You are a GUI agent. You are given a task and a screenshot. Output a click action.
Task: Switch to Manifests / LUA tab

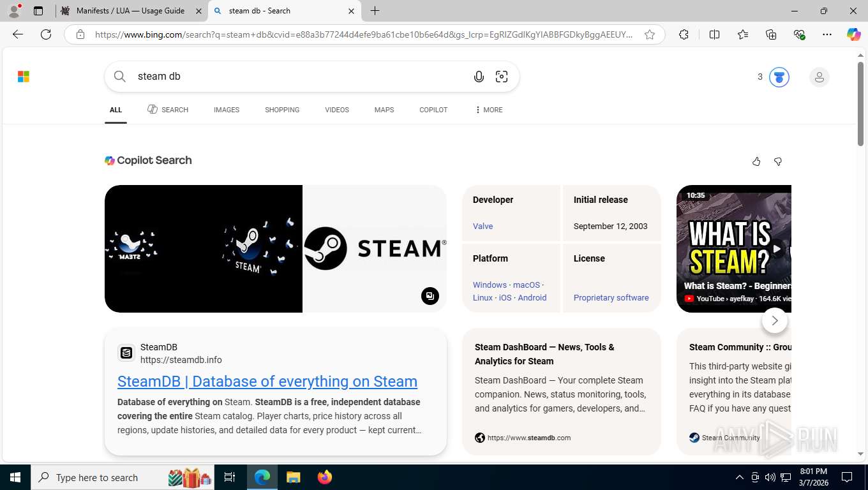click(x=132, y=11)
